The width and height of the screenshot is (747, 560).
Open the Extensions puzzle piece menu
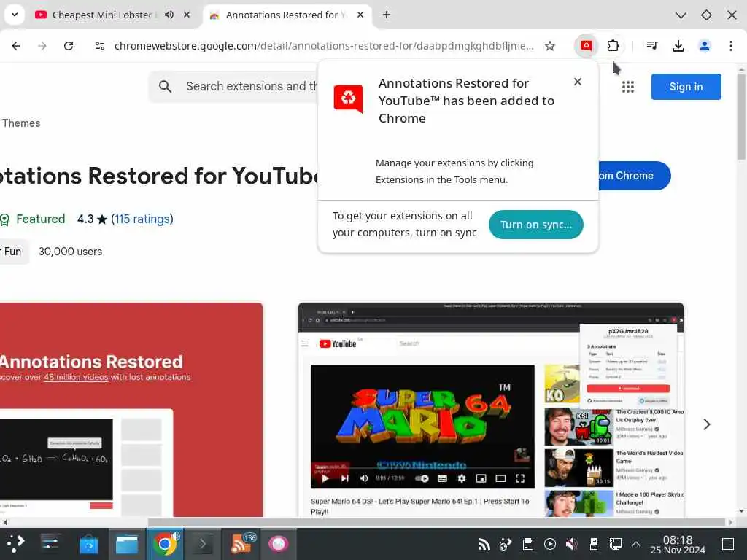[613, 46]
